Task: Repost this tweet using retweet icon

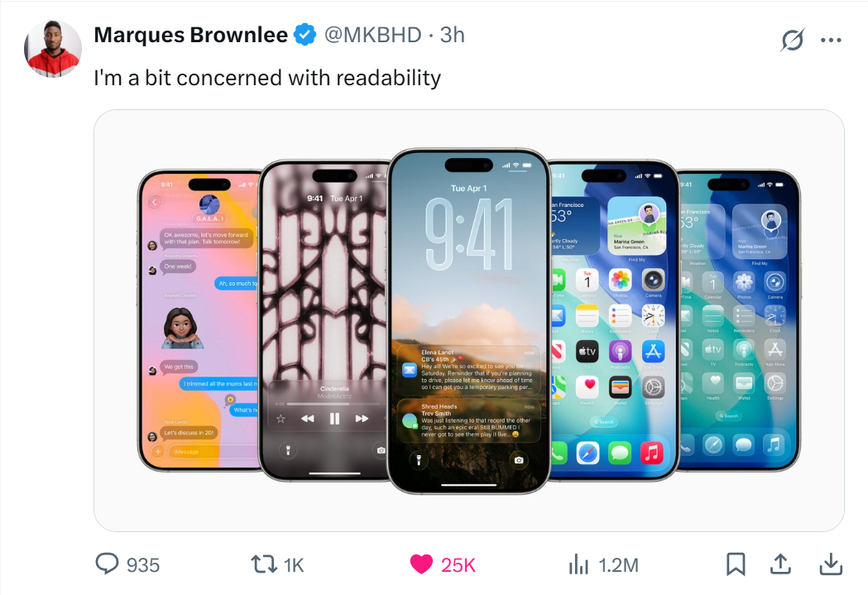Action: point(264,564)
